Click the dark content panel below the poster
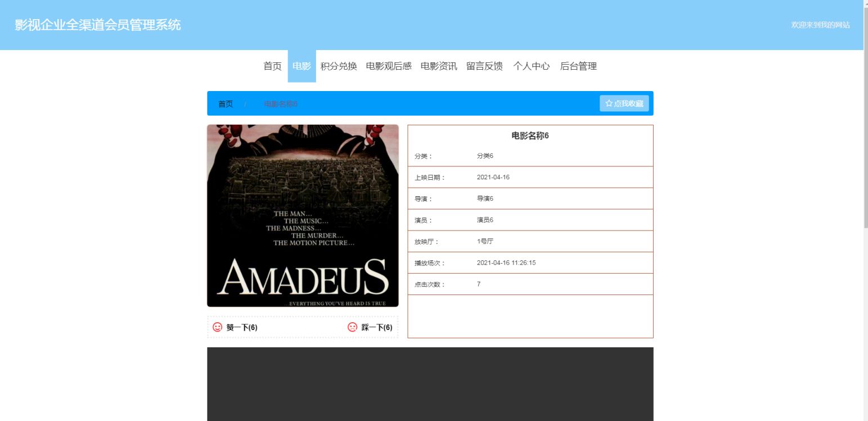This screenshot has height=421, width=868. tap(430, 384)
